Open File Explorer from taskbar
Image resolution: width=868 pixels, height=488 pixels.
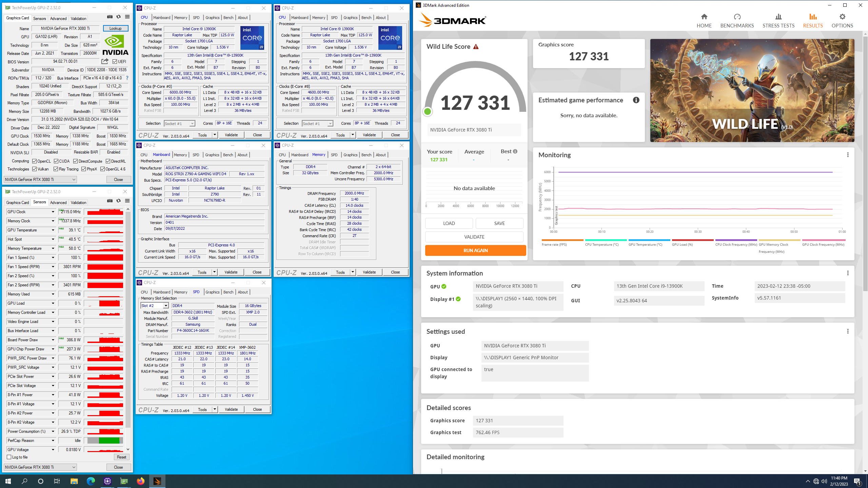74,481
